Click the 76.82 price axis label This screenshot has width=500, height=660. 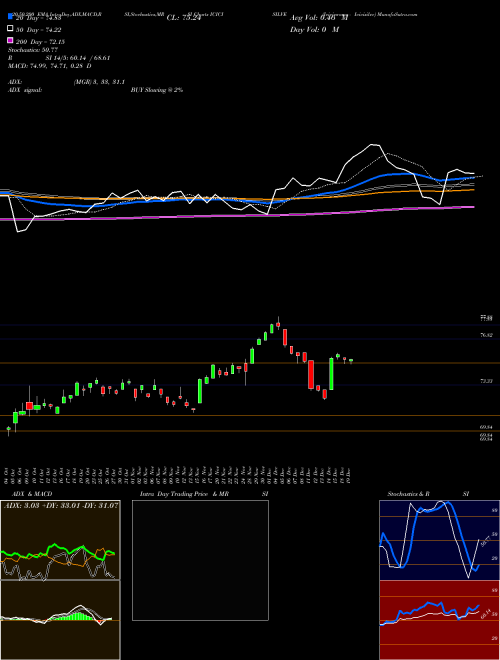pos(486,335)
